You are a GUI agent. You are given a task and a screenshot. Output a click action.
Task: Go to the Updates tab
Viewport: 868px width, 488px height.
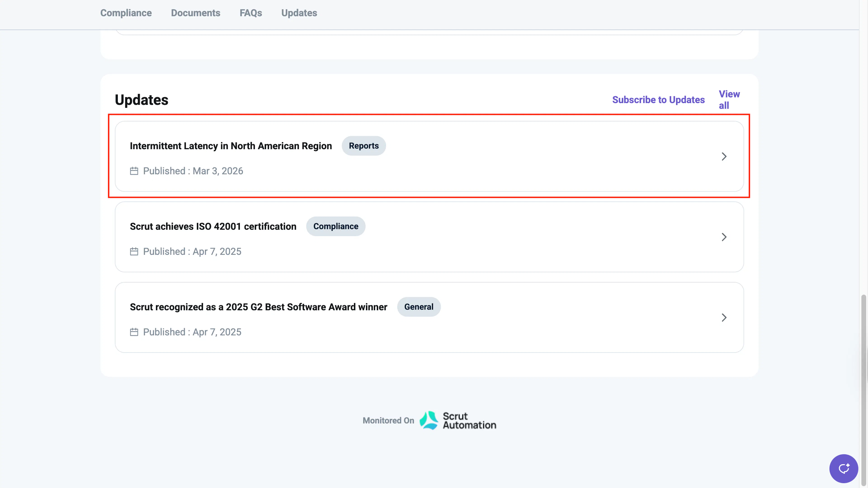click(x=299, y=13)
